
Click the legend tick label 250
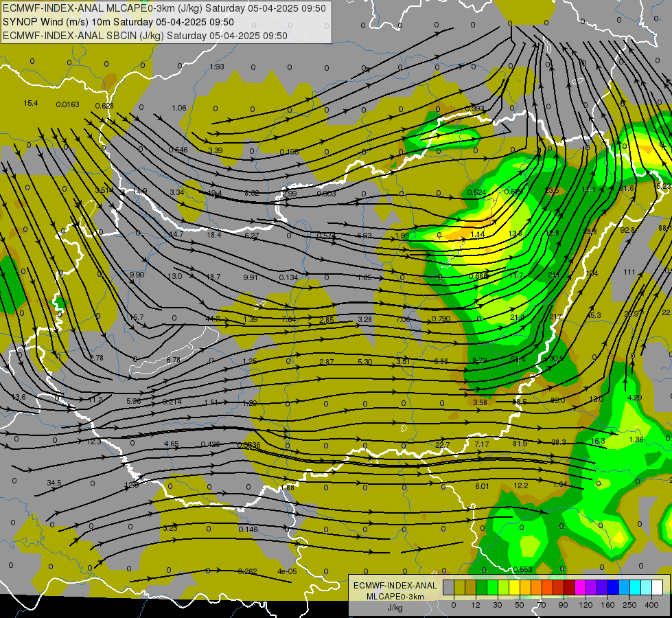629,605
